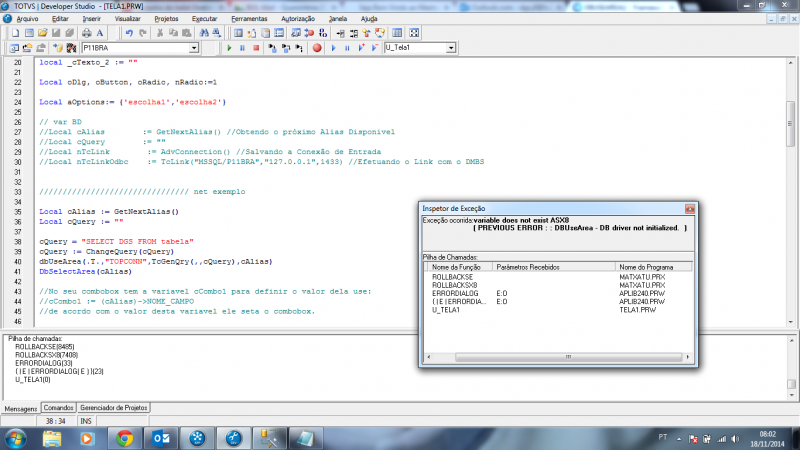
Task: Click the red breakpoint circle icon
Action: [317, 48]
